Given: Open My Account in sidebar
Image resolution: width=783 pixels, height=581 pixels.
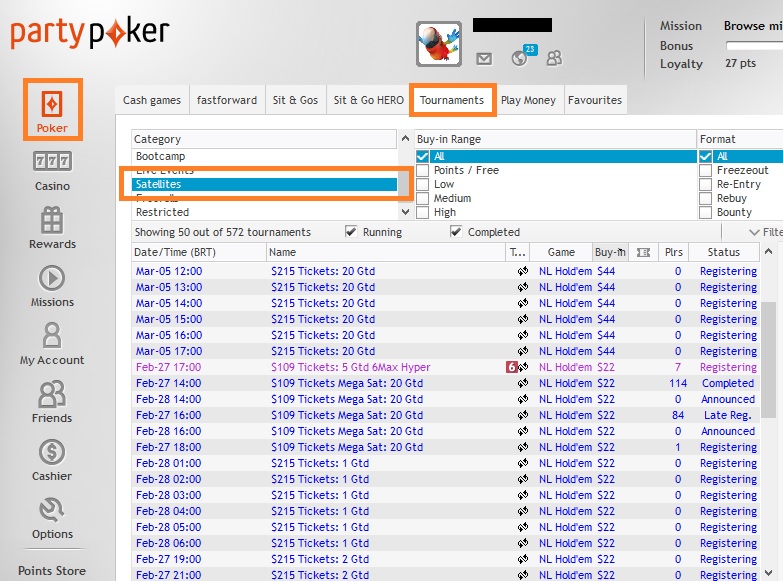Looking at the screenshot, I should 52,344.
